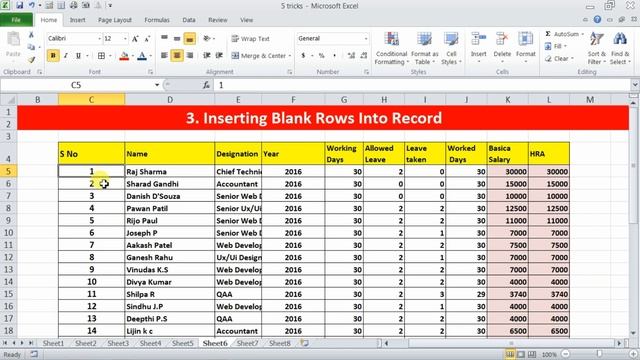Image resolution: width=640 pixels, height=360 pixels.
Task: Toggle Underline formatting
Action: tap(78, 56)
